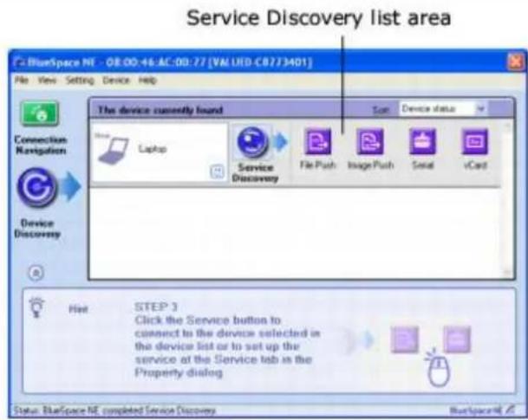Viewport: 528px width, 420px height.
Task: Open the Help menu
Action: pos(147,81)
